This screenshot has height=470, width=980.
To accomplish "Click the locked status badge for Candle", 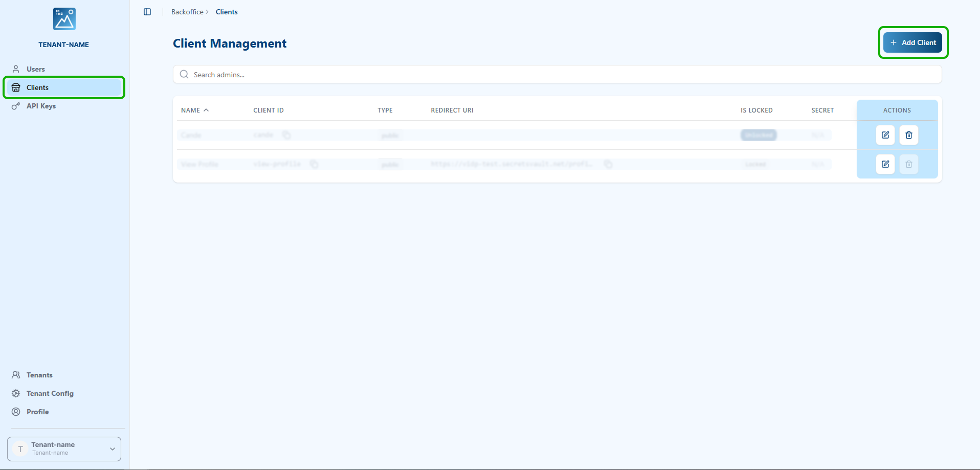I will point(759,135).
